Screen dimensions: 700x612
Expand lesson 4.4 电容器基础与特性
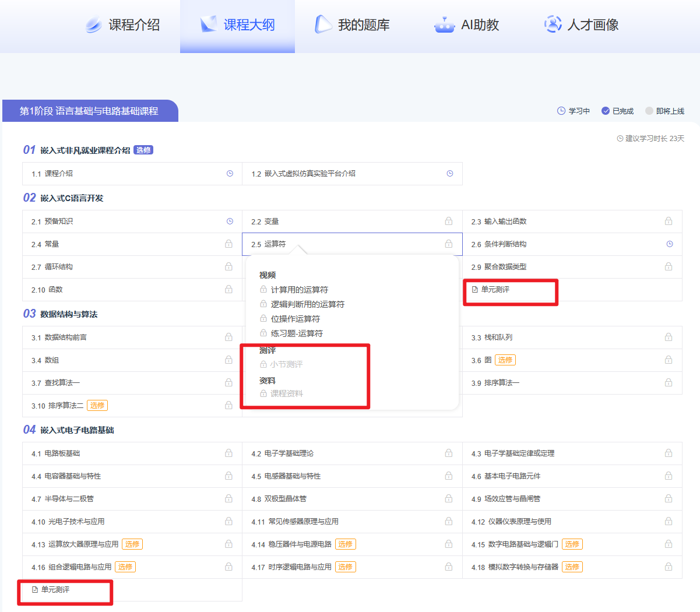[x=132, y=476]
